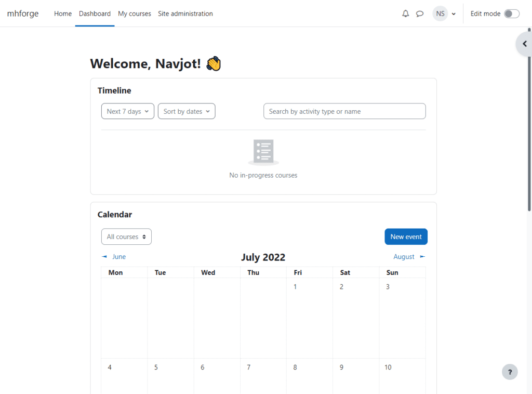Open the notifications bell icon
This screenshot has height=394, width=532.
(406, 14)
